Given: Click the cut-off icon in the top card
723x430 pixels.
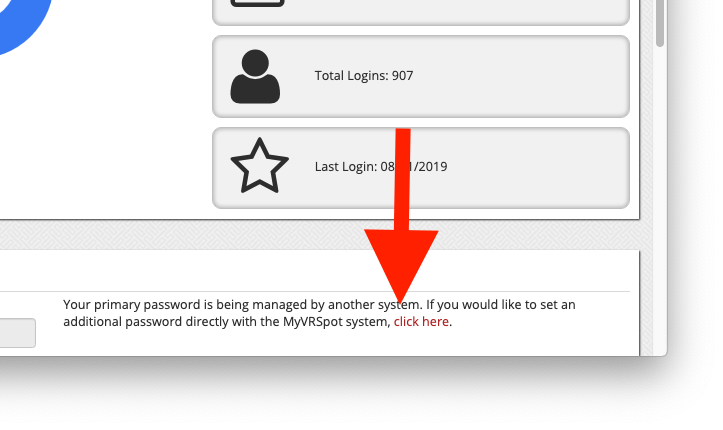Looking at the screenshot, I should click(257, 3).
